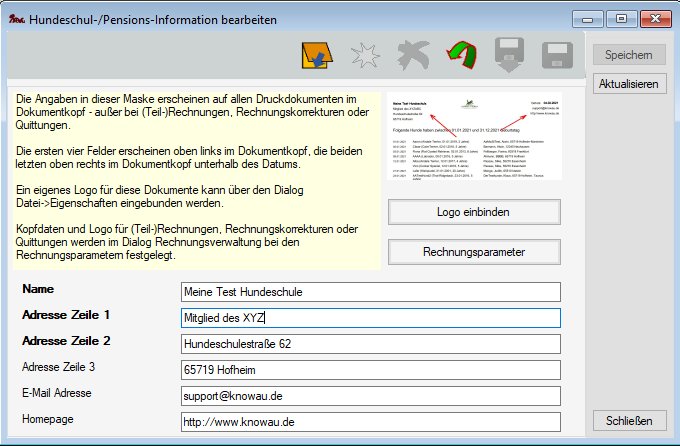Click the Adresse Zeile 1 text field

(x=370, y=318)
